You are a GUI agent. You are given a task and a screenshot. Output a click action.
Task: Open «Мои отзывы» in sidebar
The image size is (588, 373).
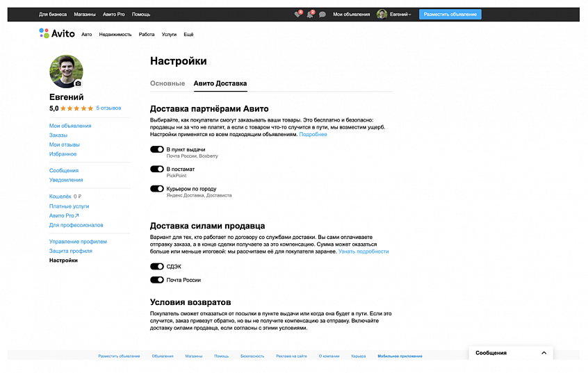65,144
